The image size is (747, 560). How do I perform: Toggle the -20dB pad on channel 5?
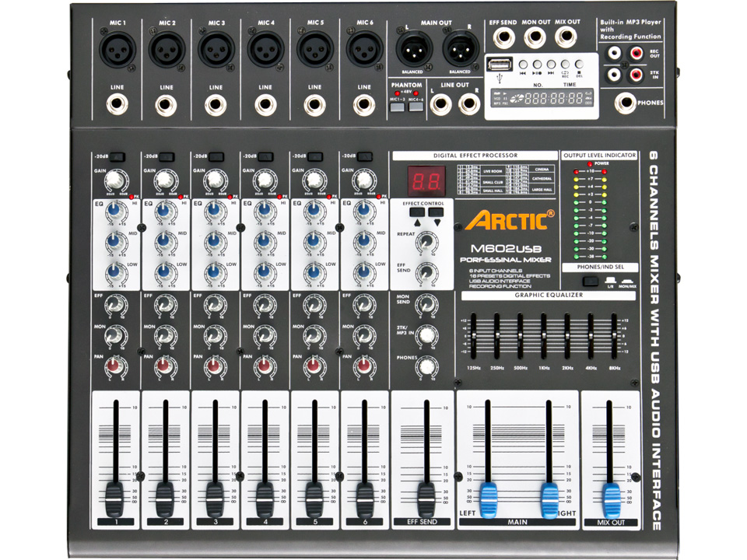pos(315,156)
